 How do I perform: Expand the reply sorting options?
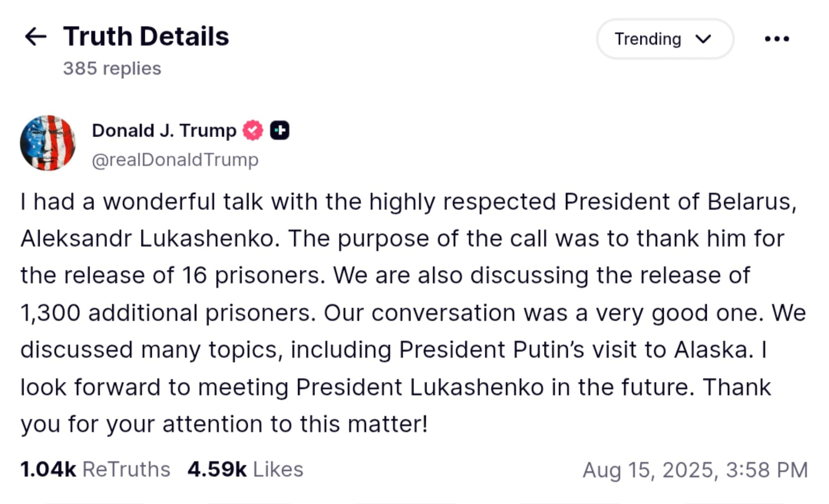pyautogui.click(x=664, y=39)
